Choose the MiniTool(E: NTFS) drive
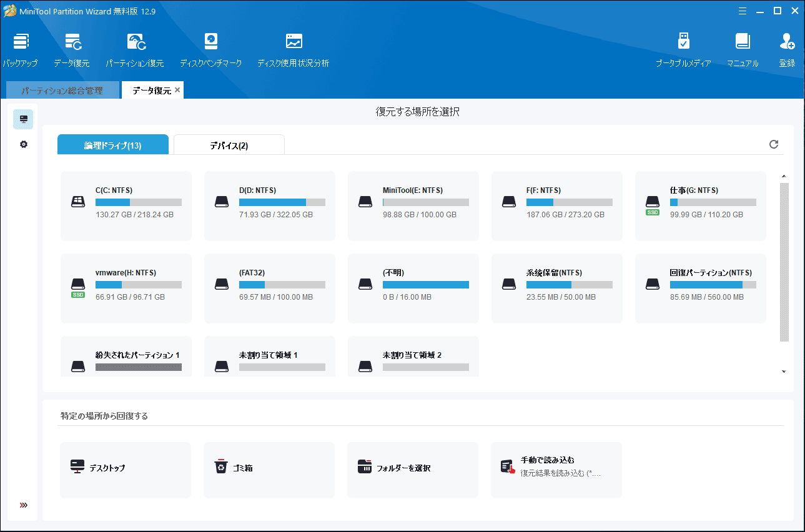 click(x=413, y=206)
